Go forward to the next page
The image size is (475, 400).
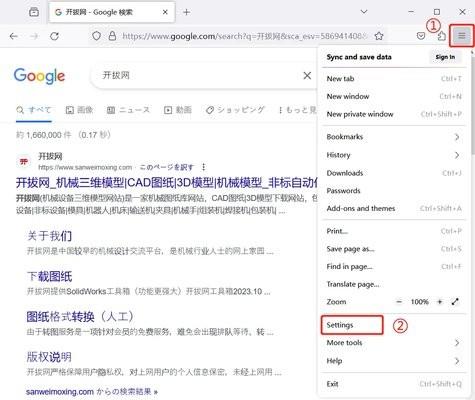click(x=34, y=36)
